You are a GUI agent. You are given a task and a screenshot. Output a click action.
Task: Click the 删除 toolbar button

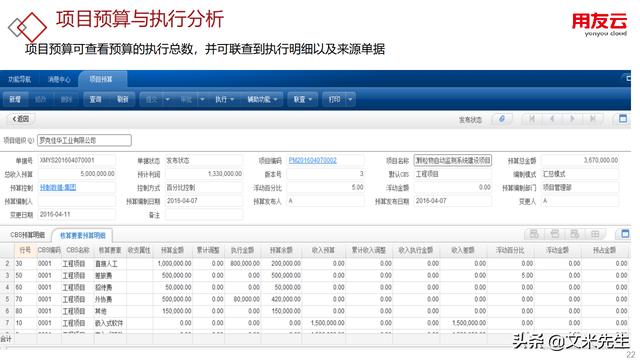coord(66,99)
